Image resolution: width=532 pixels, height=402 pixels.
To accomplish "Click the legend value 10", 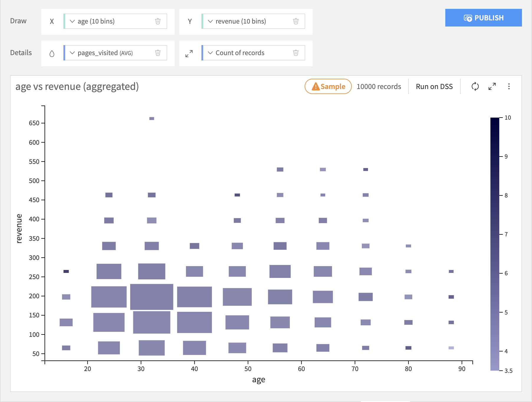I will point(508,118).
